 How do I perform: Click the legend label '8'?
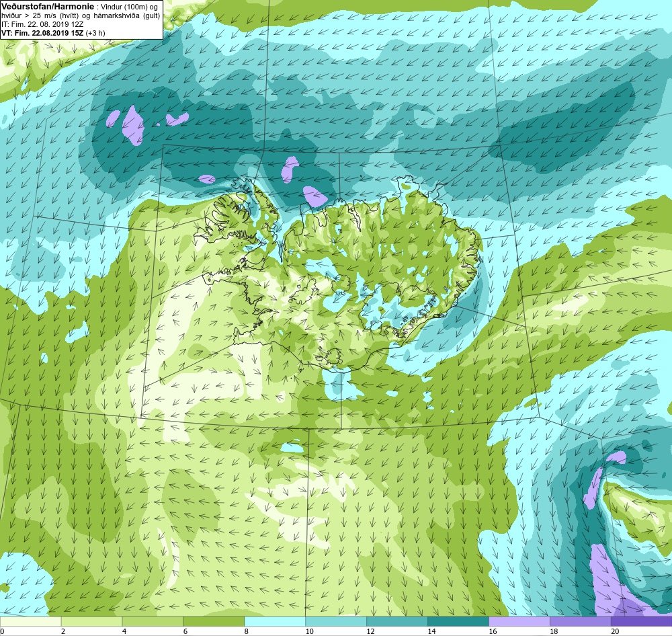coord(247,631)
